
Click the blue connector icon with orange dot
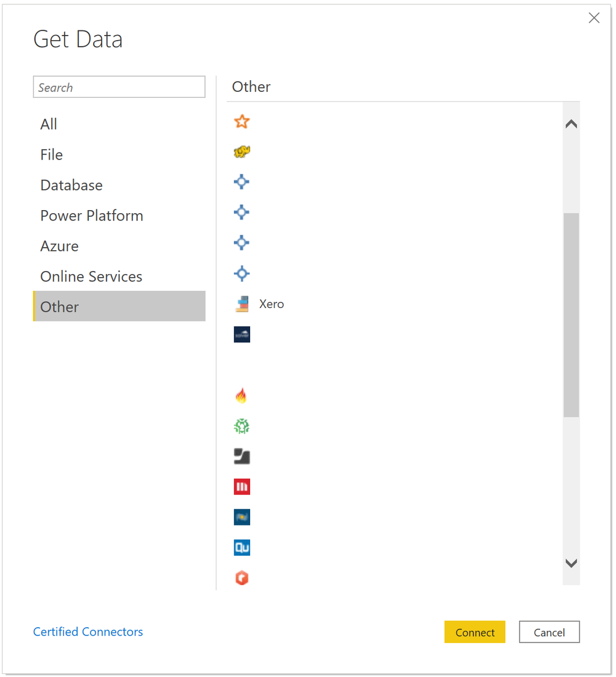click(241, 517)
